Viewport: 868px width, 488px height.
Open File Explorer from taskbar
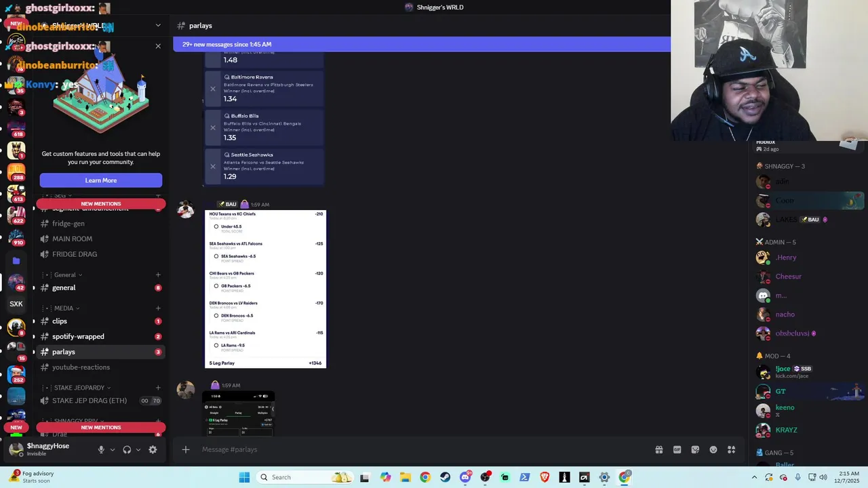[x=405, y=477]
